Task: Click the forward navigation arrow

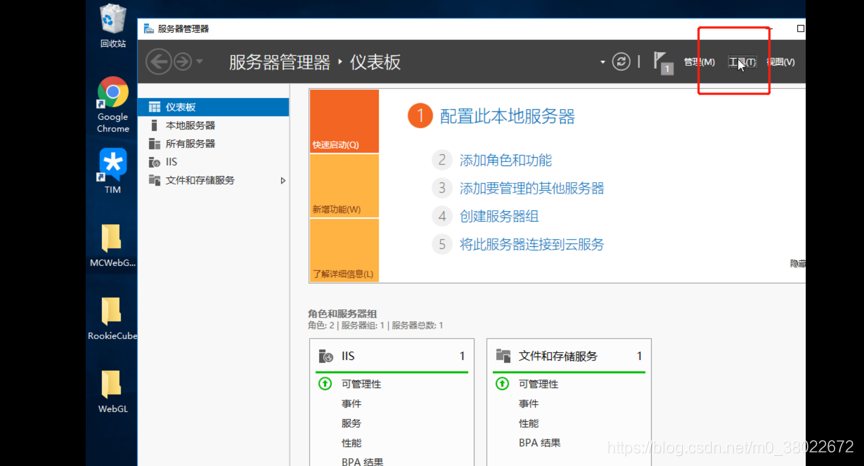Action: (183, 62)
